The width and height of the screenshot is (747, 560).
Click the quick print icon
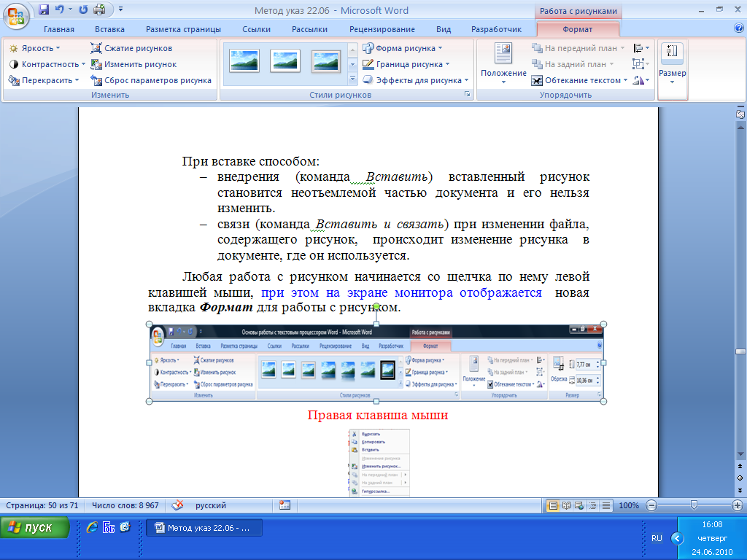tap(99, 9)
